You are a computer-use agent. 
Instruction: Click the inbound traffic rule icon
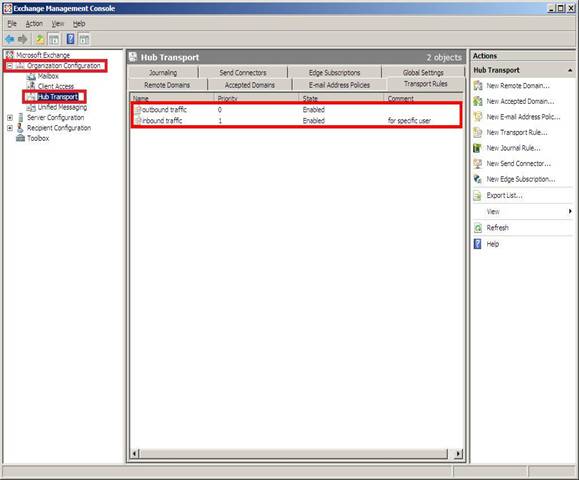coord(138,120)
